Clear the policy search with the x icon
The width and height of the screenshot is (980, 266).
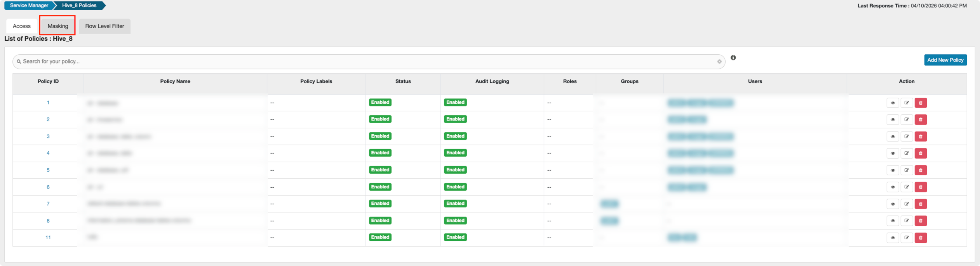[x=719, y=62]
